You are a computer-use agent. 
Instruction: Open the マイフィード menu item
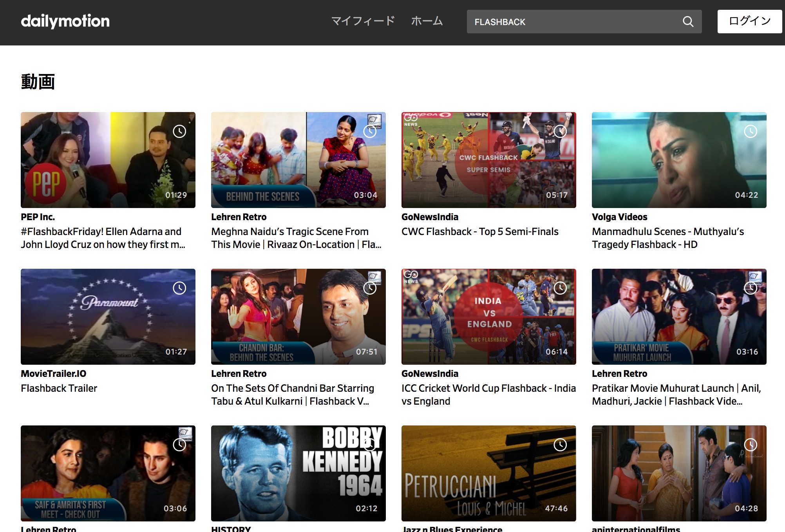363,21
